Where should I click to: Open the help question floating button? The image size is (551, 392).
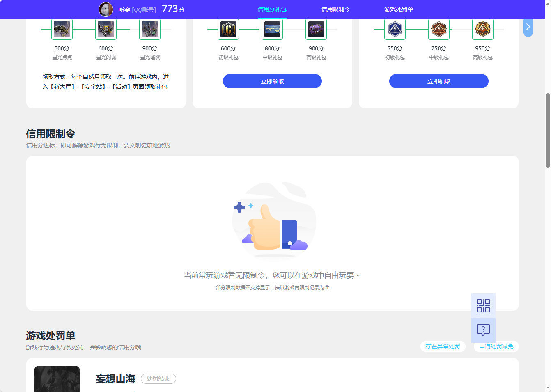pos(483,330)
